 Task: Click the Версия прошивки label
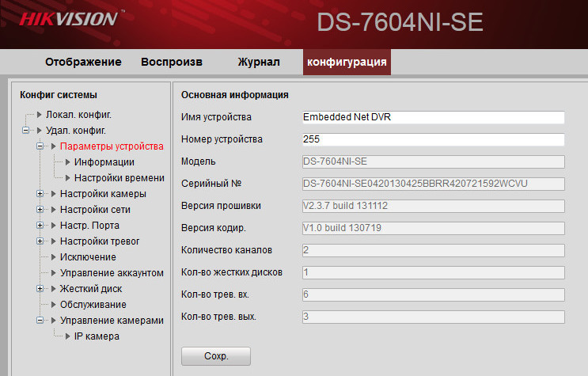click(x=222, y=206)
